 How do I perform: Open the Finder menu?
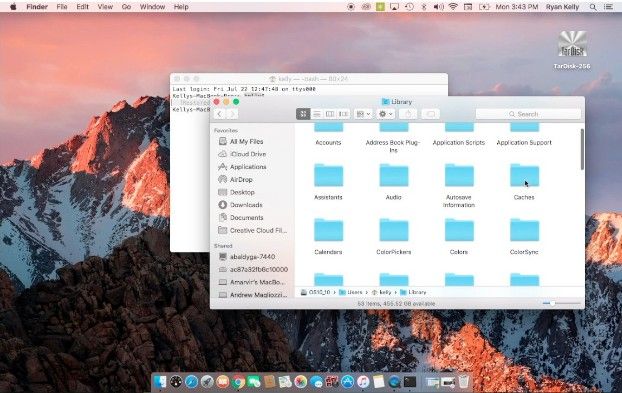[37, 7]
